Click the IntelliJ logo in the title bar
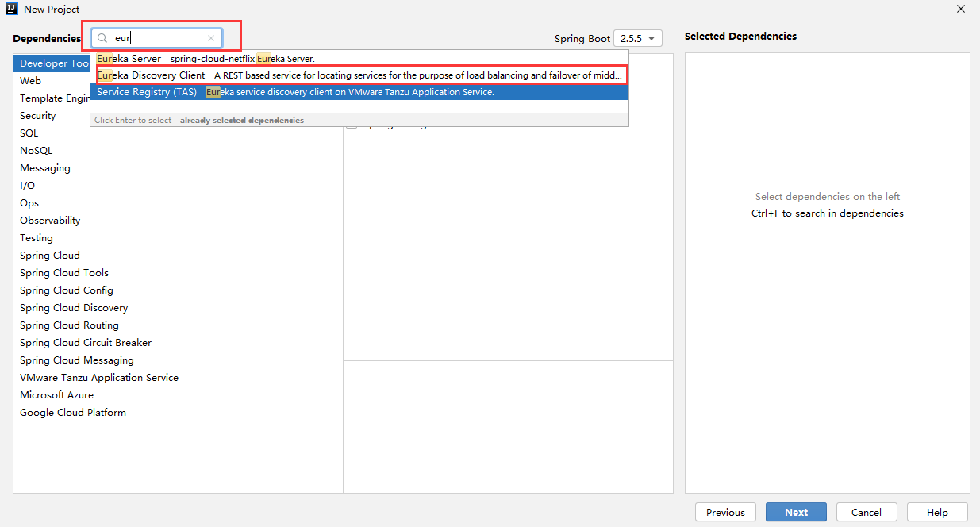980x527 pixels. (12, 9)
